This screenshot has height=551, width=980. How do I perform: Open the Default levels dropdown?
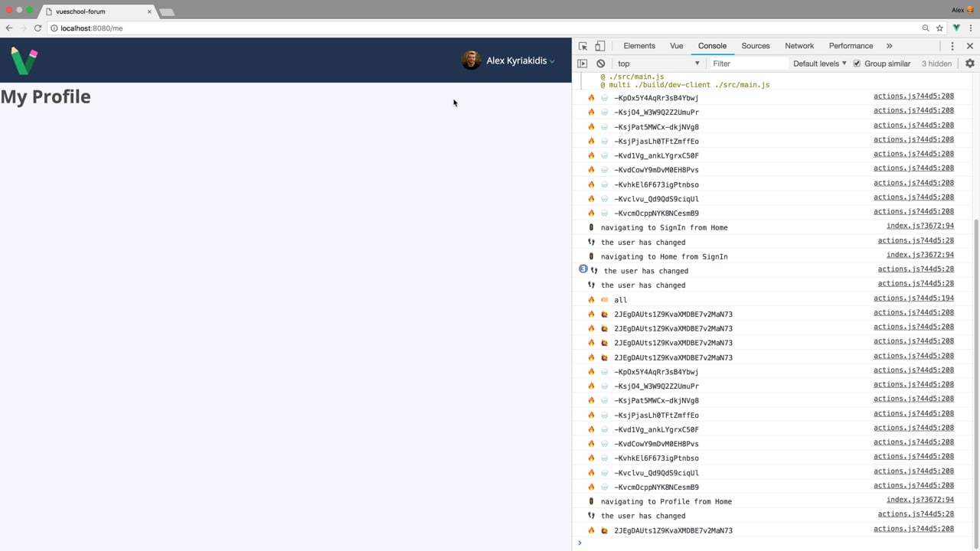[x=820, y=64]
